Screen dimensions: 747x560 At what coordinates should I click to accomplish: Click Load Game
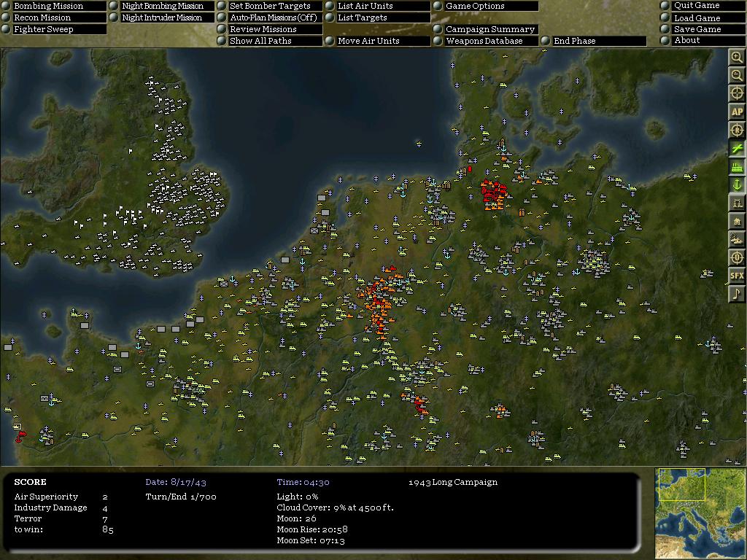click(703, 18)
